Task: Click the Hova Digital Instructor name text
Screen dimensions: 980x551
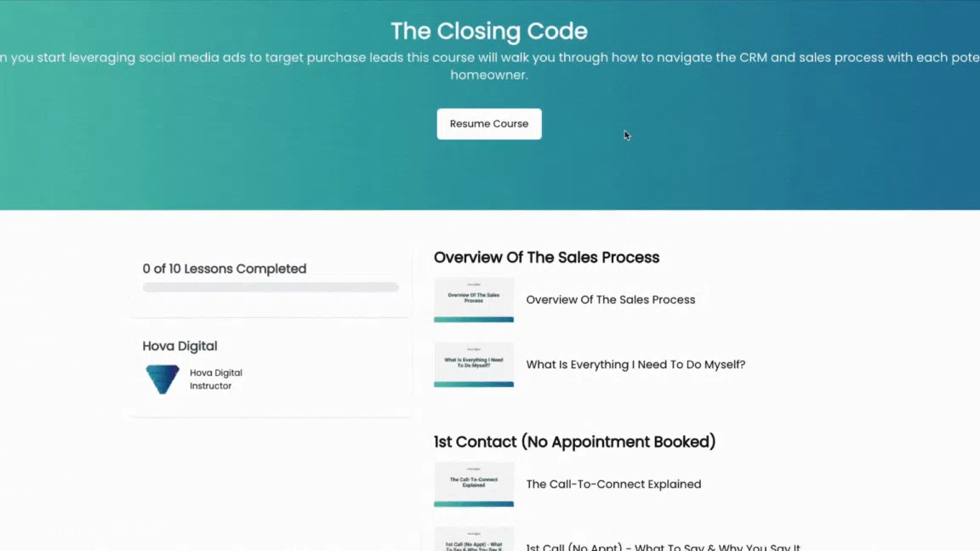Action: 215,379
